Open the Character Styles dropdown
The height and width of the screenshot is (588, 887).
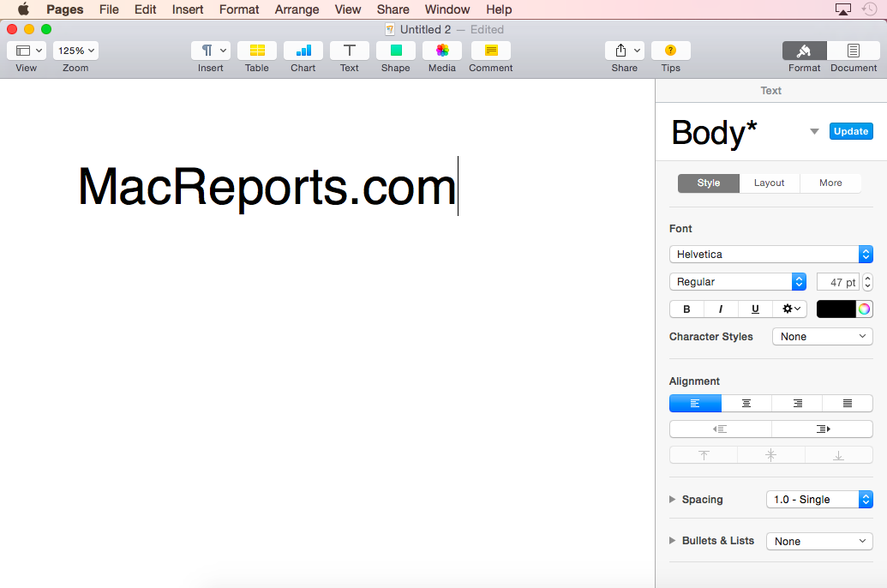pos(822,337)
